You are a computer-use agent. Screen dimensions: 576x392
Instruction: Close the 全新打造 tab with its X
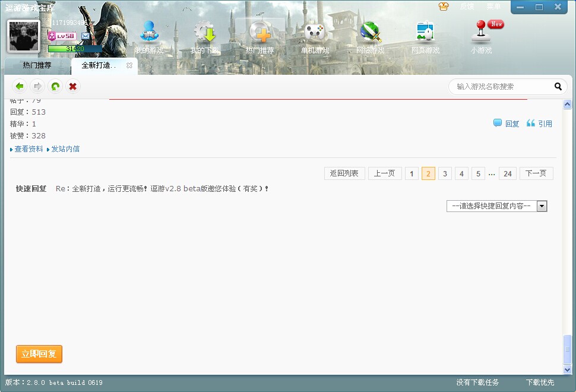click(x=129, y=65)
